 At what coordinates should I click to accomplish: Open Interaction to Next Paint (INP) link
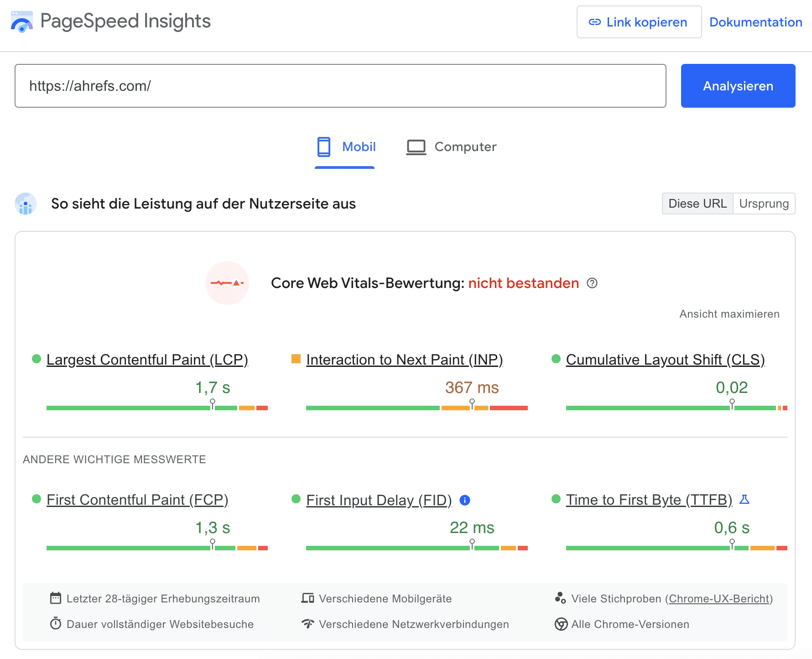tap(405, 360)
